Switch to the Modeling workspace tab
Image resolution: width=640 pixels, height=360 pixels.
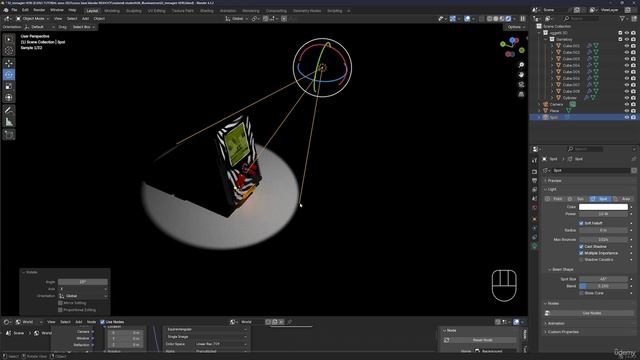coord(112,11)
